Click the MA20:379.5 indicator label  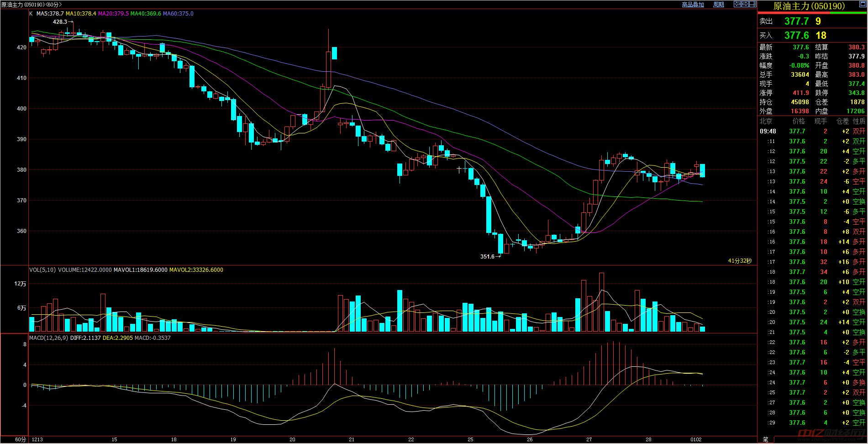pos(113,14)
